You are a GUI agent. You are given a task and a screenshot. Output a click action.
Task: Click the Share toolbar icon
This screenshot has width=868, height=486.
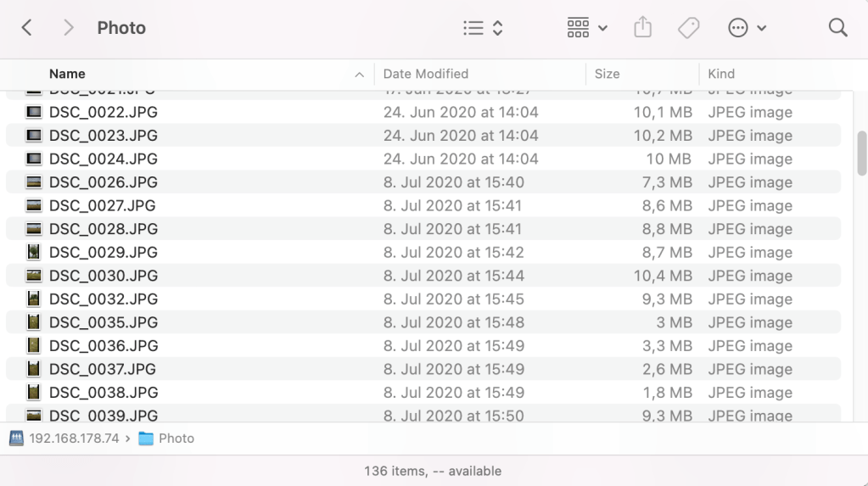pyautogui.click(x=643, y=28)
